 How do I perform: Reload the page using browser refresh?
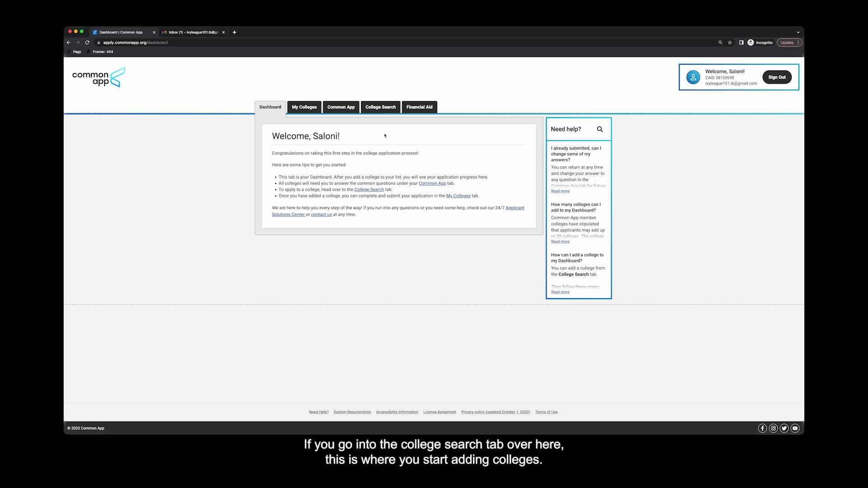pos(87,42)
